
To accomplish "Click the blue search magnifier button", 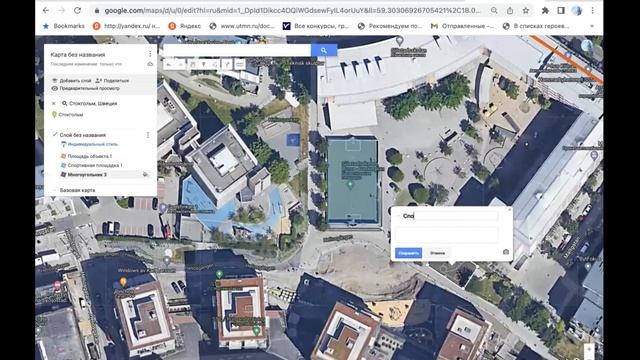I will (x=324, y=50).
